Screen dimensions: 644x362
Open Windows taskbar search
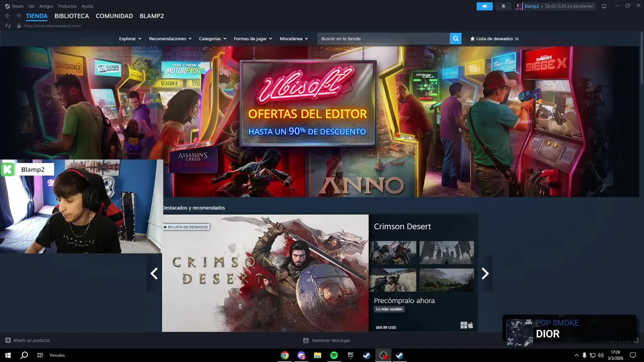[x=24, y=355]
